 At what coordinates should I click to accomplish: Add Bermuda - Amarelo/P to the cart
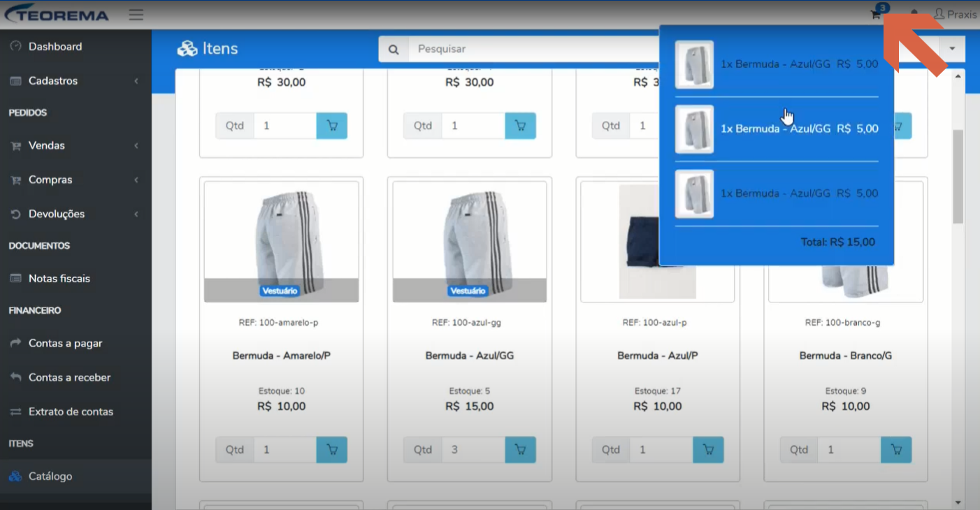pos(332,450)
